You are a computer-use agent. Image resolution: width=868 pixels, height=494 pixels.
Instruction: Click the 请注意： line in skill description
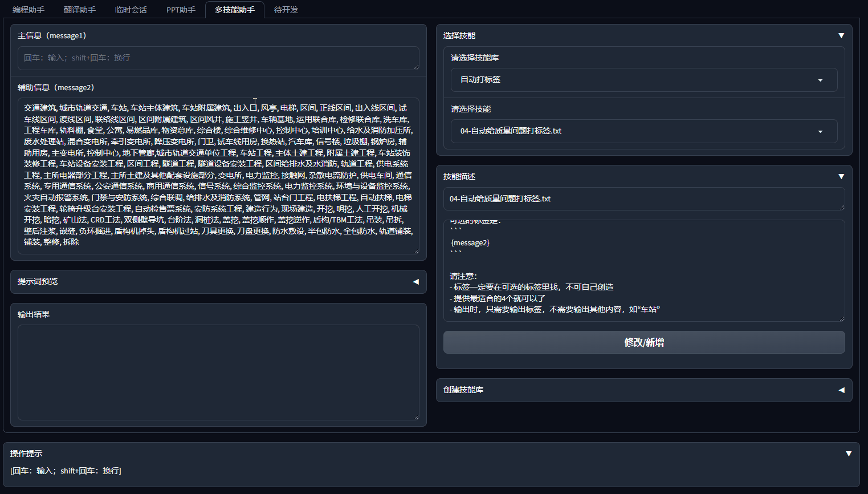coord(463,276)
